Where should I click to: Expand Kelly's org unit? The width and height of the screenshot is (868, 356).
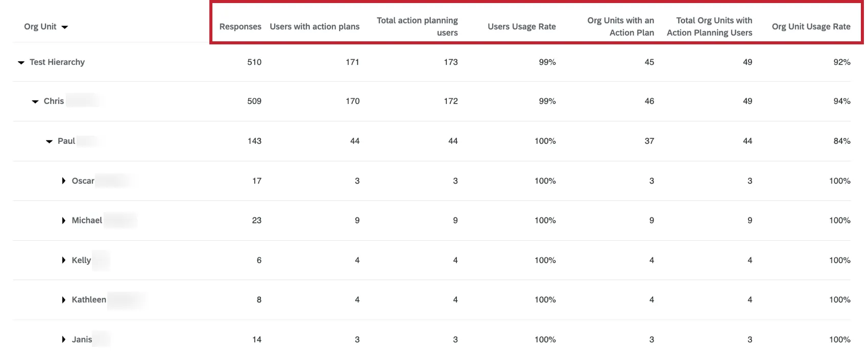click(63, 260)
